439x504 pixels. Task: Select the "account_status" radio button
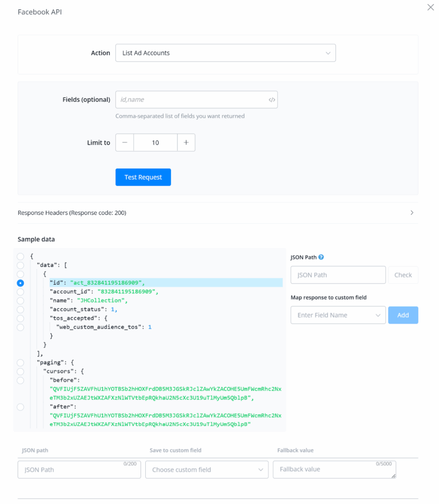coord(20,310)
